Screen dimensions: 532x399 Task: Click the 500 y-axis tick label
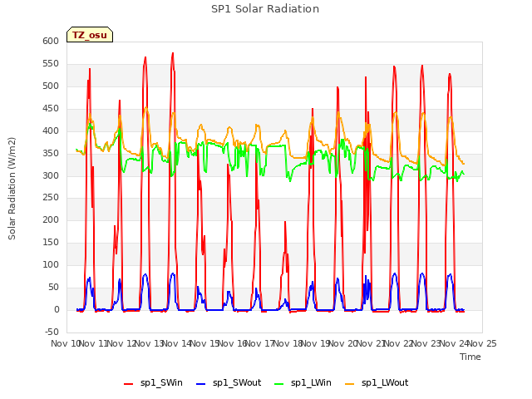coord(51,86)
